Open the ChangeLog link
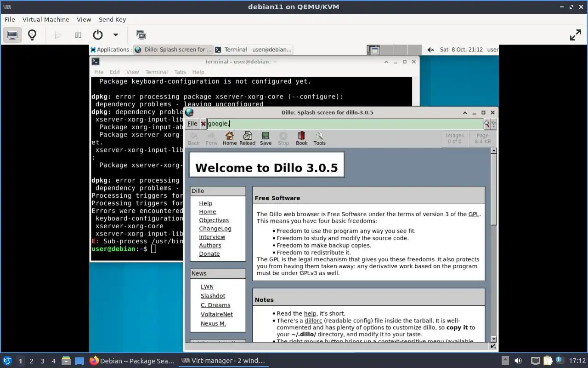This screenshot has width=588, height=368. [215, 229]
